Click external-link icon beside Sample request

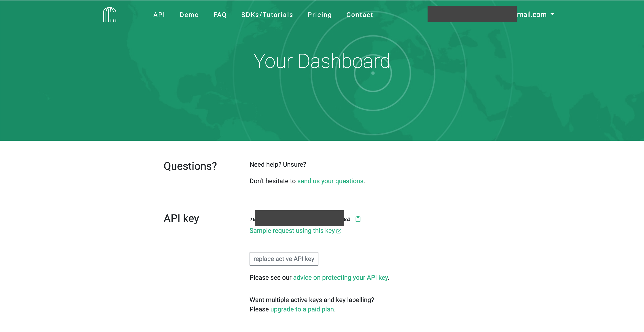(x=339, y=231)
